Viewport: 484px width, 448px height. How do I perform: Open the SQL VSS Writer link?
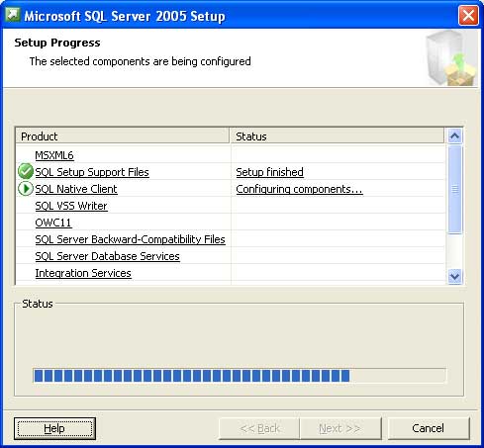point(71,206)
